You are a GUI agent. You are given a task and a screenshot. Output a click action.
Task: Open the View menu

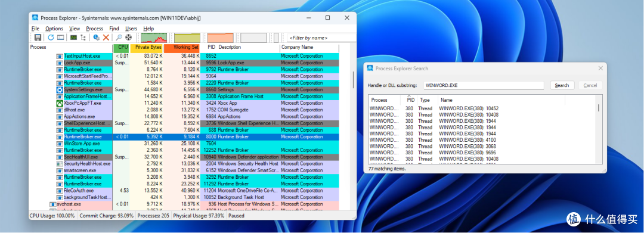[75, 29]
